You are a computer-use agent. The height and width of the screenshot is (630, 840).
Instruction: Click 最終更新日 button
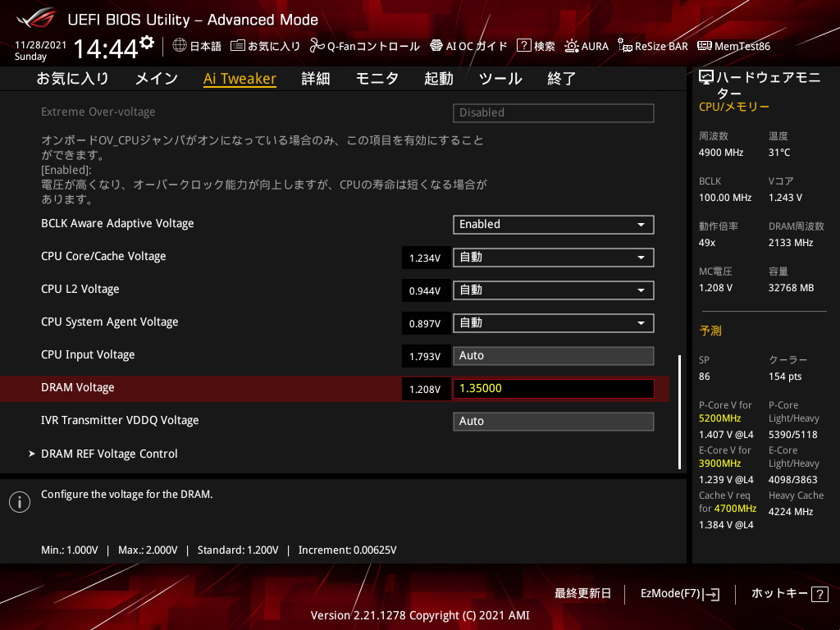point(583,594)
